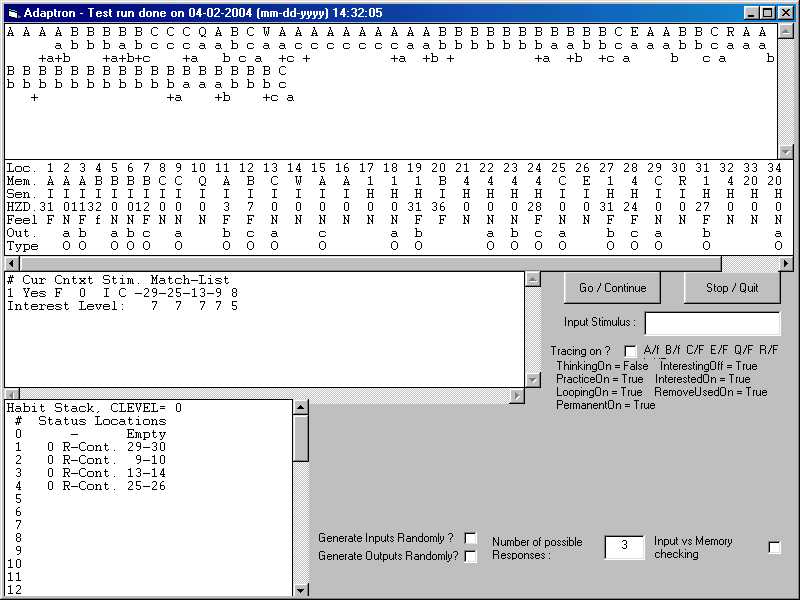Enable Generate Outputs Randomly checkbox

point(470,556)
